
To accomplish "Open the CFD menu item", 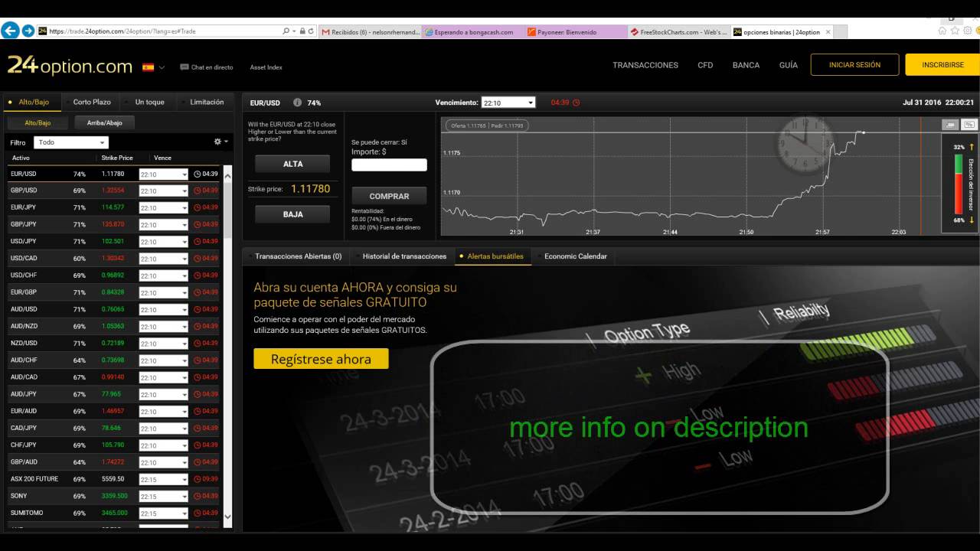I will [x=705, y=65].
